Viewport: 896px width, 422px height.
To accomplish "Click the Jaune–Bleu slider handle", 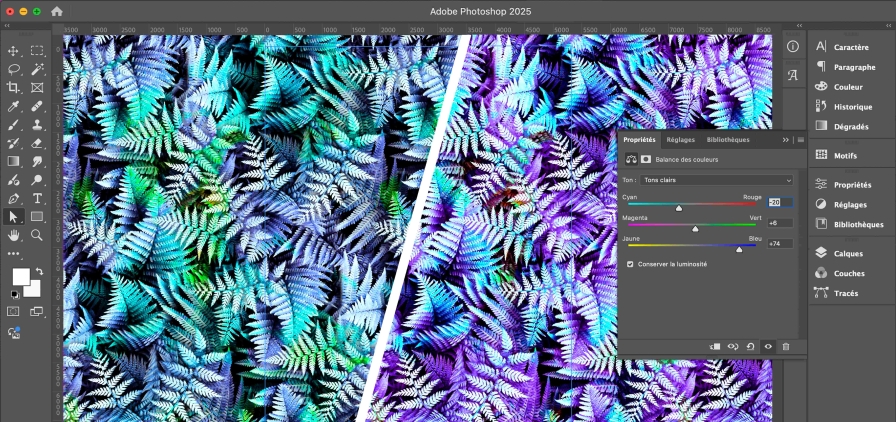I will pyautogui.click(x=739, y=249).
